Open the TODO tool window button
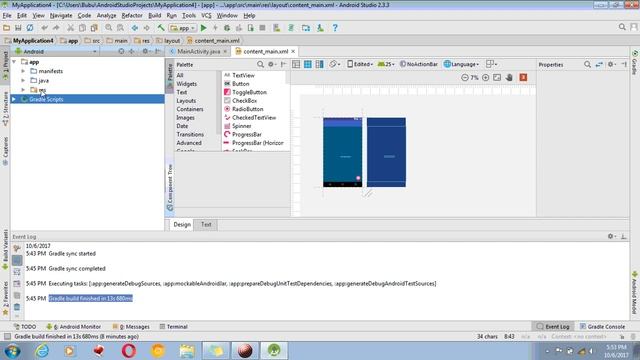This screenshot has height=360, width=640. (24, 327)
